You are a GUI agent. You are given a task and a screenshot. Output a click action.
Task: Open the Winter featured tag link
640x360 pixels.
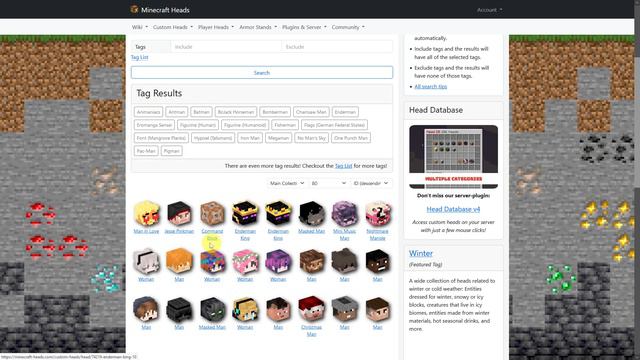coord(421,253)
